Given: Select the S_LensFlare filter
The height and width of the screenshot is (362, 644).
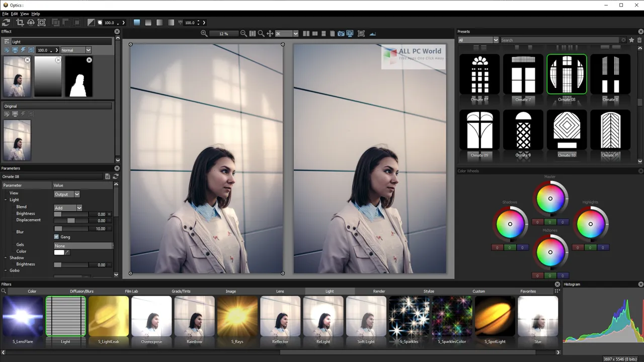Looking at the screenshot, I should [x=23, y=317].
